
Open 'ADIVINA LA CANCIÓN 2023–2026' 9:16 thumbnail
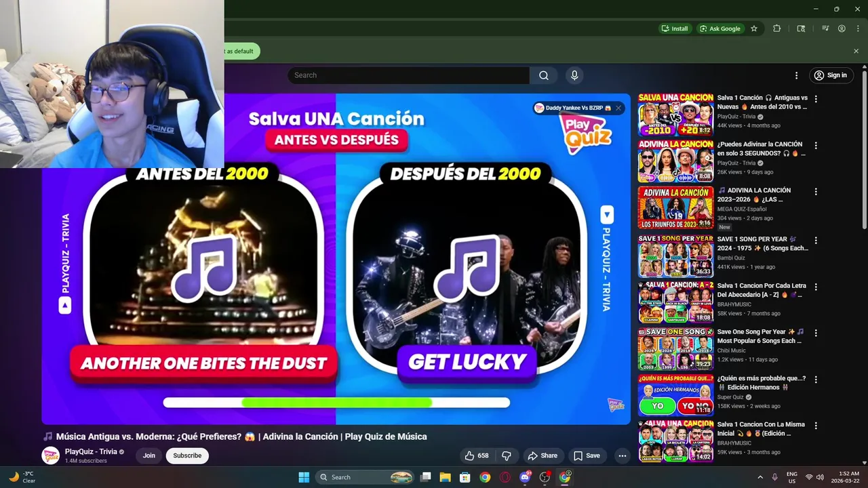[675, 207]
